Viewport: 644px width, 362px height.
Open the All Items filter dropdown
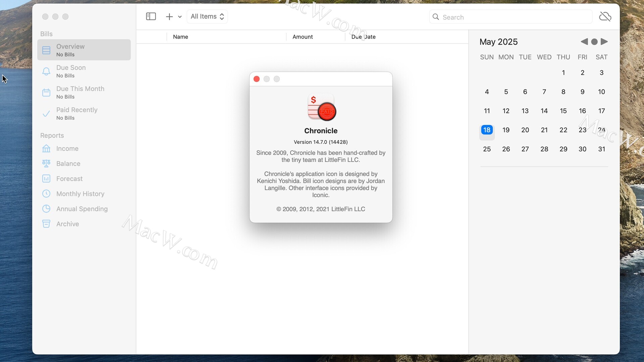point(207,16)
